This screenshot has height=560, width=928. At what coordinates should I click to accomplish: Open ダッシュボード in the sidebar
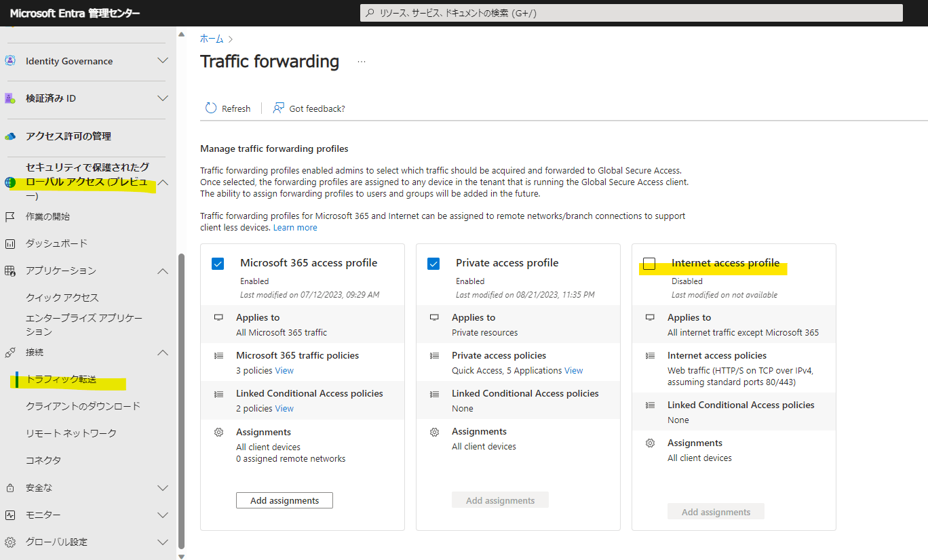coord(56,243)
